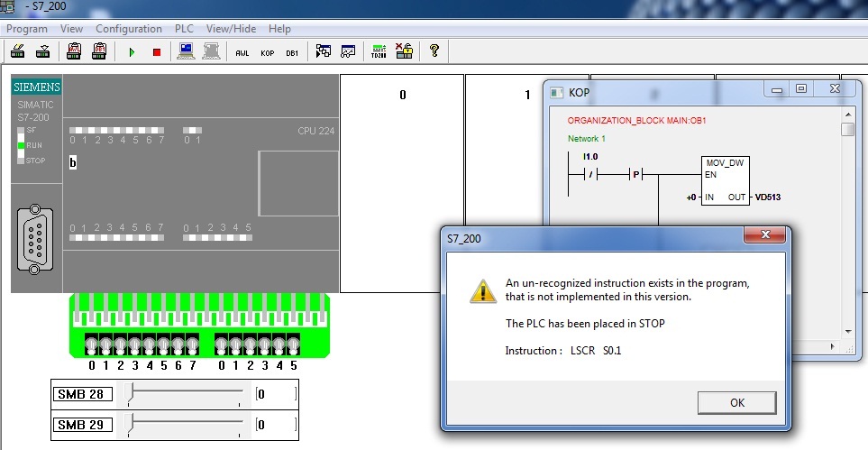Click the RUN status indicator on CPU
The image size is (868, 450).
tap(22, 145)
